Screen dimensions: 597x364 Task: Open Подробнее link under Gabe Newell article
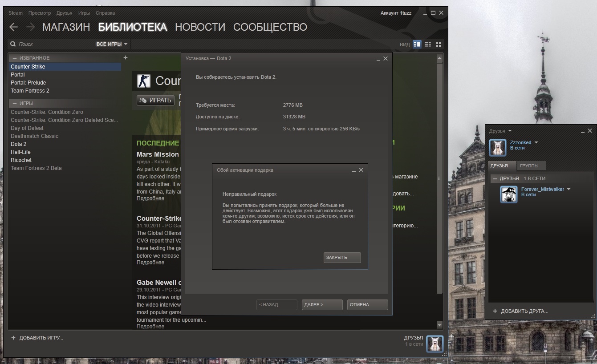click(x=150, y=327)
